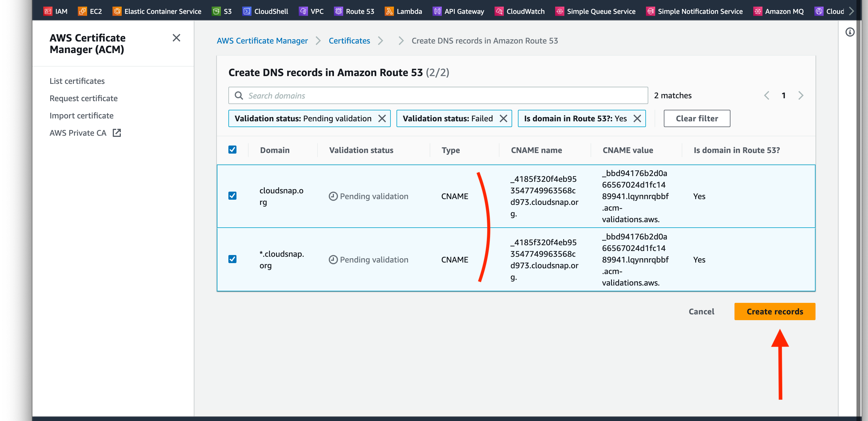The height and width of the screenshot is (421, 868).
Task: Open Request certificate in the sidebar
Action: pyautogui.click(x=84, y=98)
